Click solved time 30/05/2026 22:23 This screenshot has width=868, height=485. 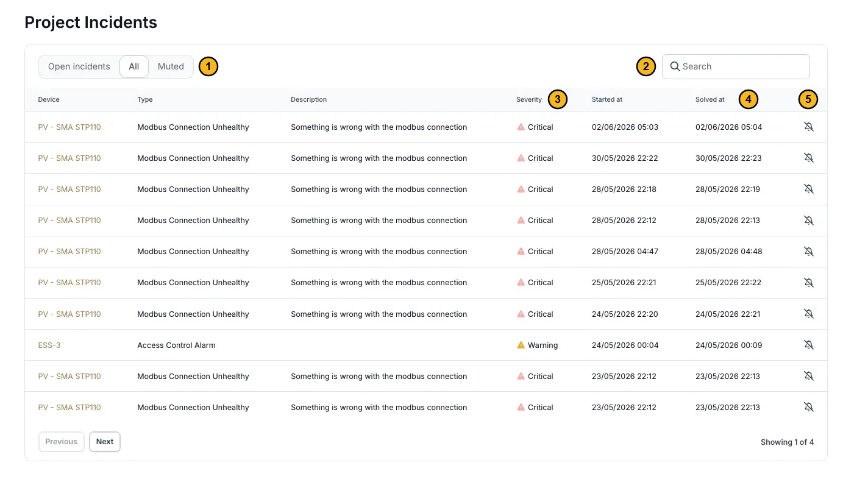click(729, 158)
